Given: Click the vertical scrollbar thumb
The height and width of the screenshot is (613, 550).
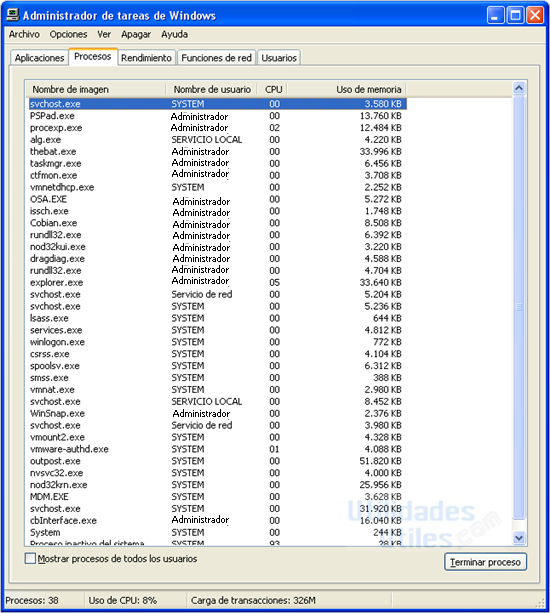Looking at the screenshot, I should coord(519,307).
